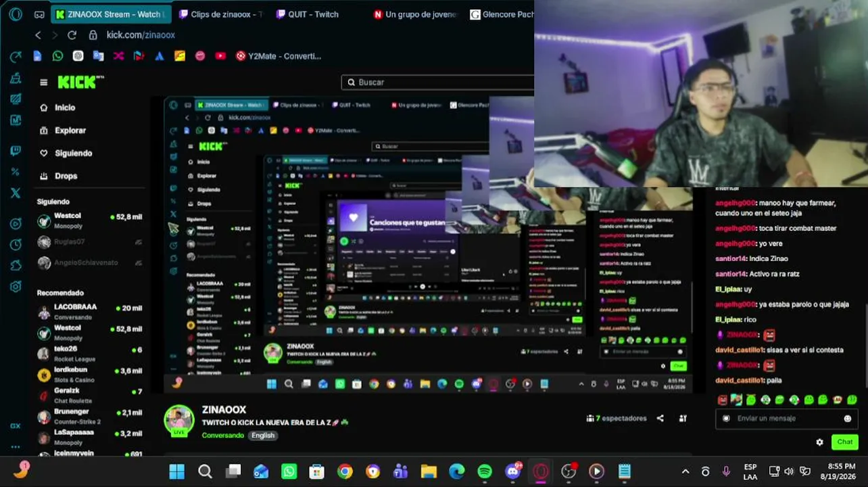
Task: Click ZINAOOX channel avatar with LIVE badge
Action: (179, 420)
